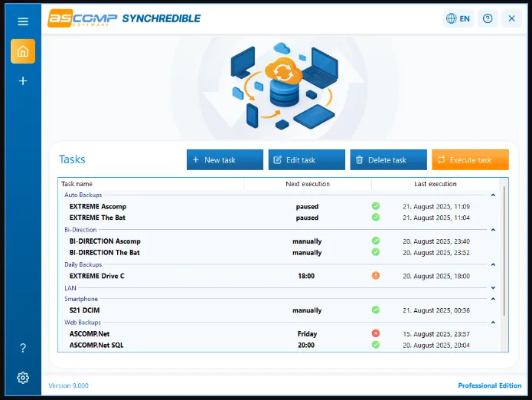
Task: Click '21. August 2025, 00:36' date
Action: pos(436,310)
